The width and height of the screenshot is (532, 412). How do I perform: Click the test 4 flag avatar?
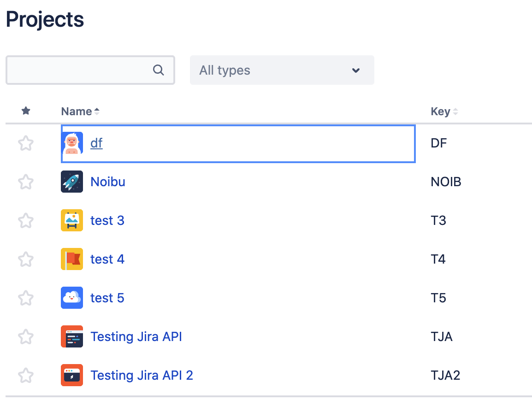72,259
